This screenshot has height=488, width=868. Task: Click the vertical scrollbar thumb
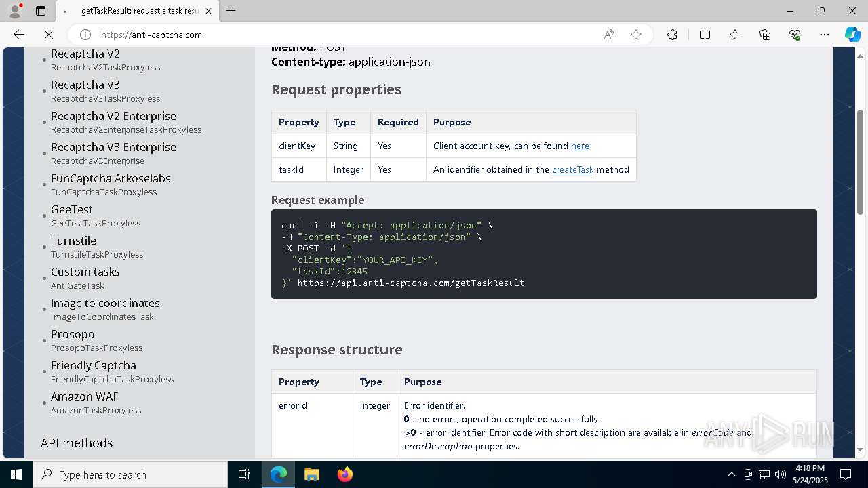click(861, 162)
